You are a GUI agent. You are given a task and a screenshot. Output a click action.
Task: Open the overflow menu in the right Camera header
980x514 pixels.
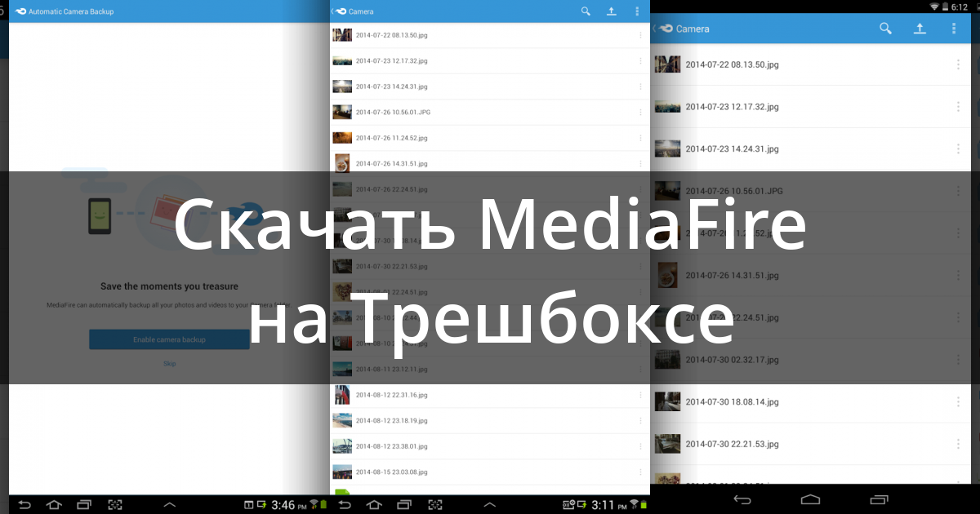point(953,29)
